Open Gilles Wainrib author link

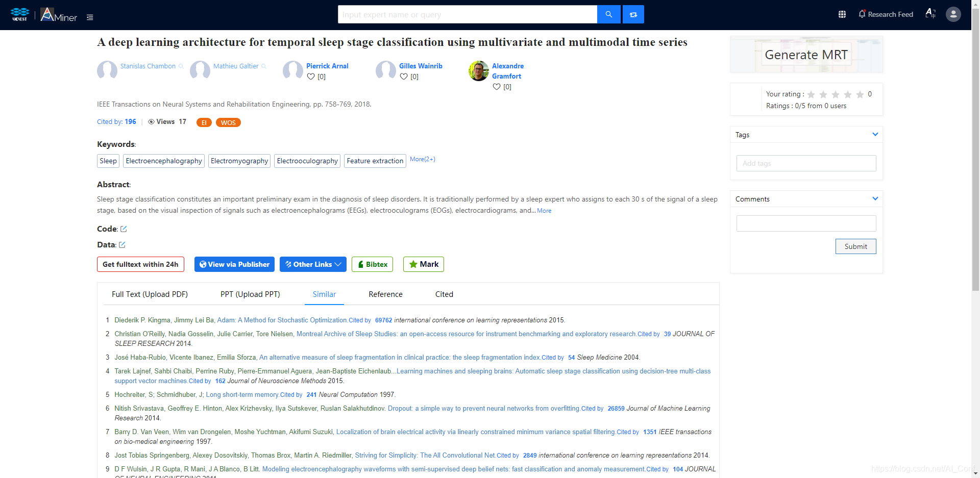pos(421,66)
